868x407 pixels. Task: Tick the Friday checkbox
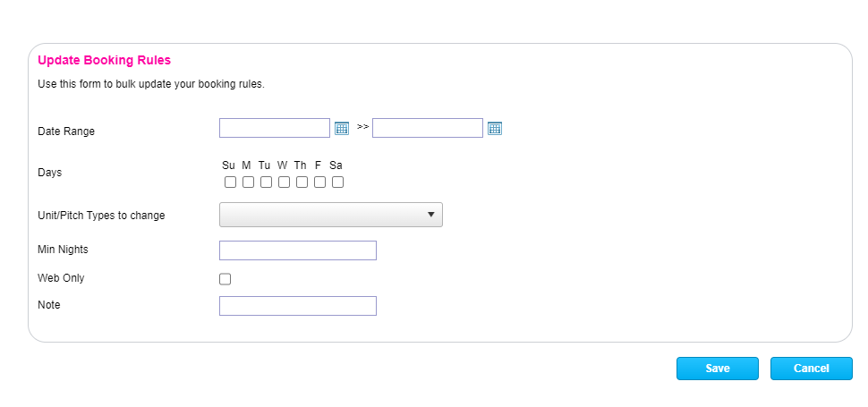[x=319, y=182]
